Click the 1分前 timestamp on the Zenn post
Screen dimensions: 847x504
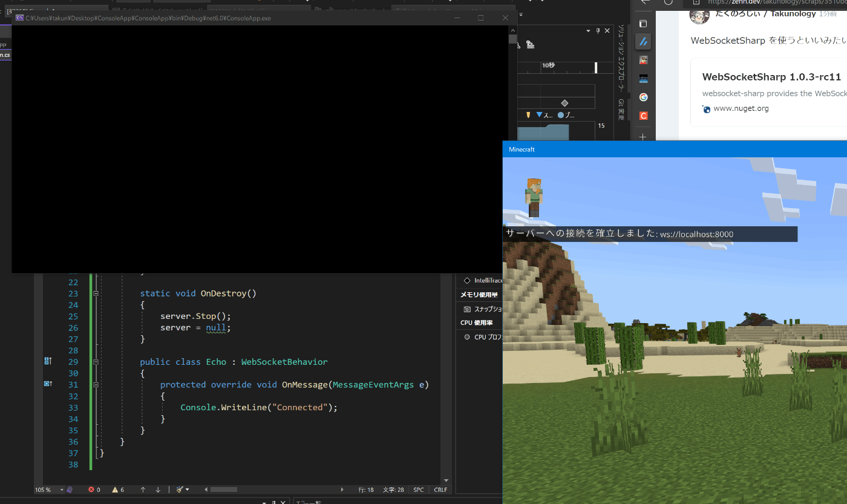coord(828,14)
